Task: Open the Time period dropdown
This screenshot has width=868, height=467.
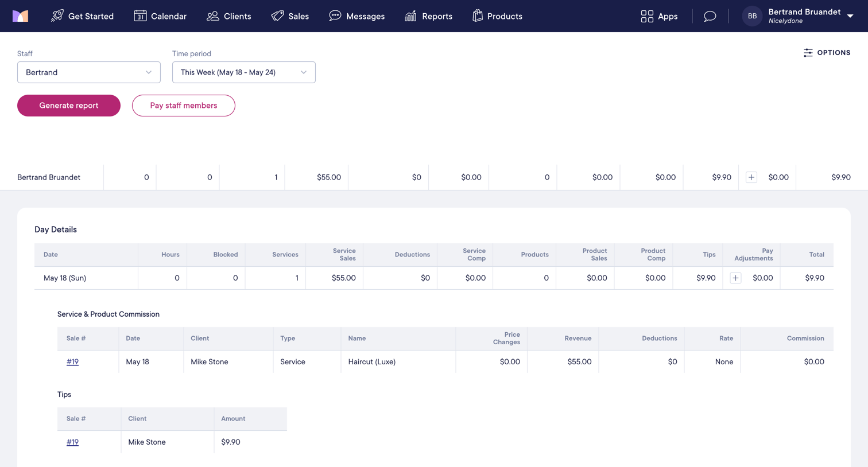Action: [x=244, y=72]
